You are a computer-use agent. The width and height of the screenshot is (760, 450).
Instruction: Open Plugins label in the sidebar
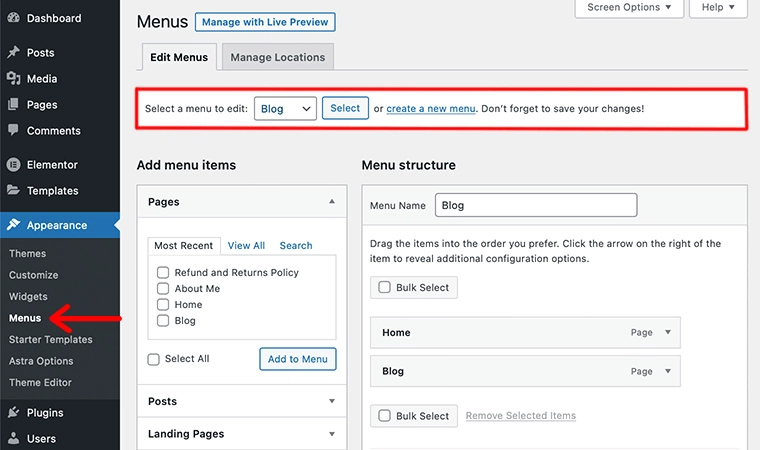pyautogui.click(x=45, y=413)
